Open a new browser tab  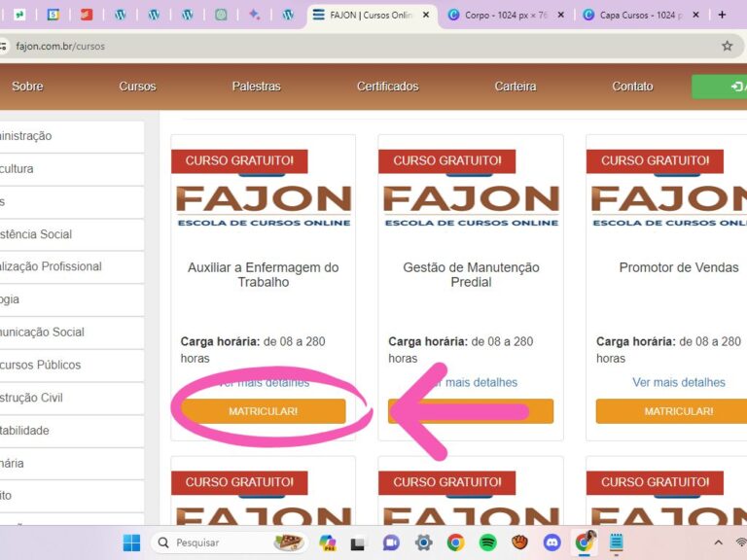[x=723, y=16]
